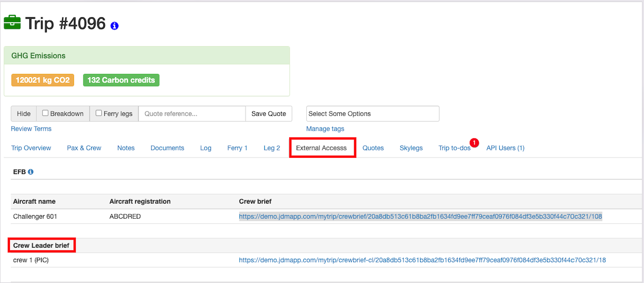Click the 132 Carbon credits badge
The width and height of the screenshot is (644, 283).
pos(121,80)
